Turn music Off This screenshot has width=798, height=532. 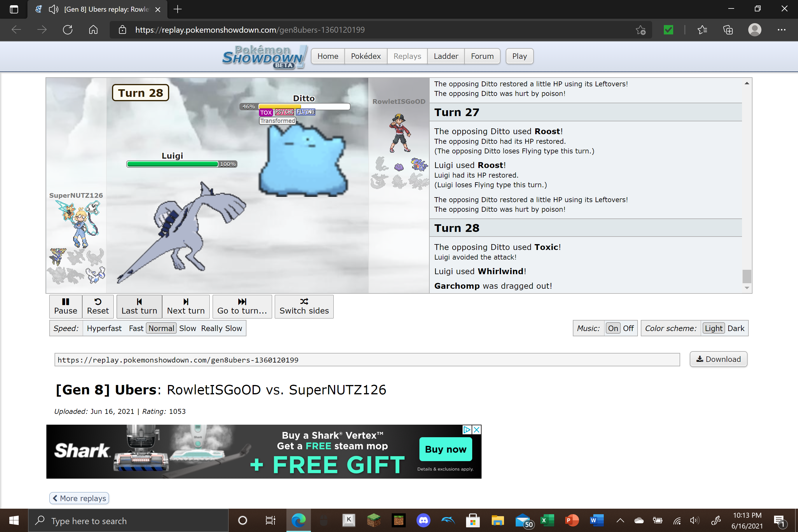point(628,328)
